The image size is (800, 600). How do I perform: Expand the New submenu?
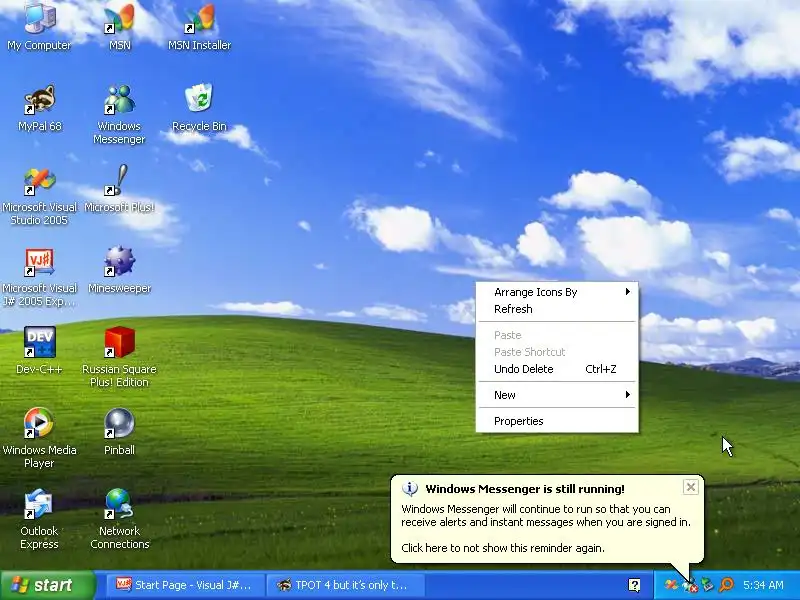click(557, 395)
